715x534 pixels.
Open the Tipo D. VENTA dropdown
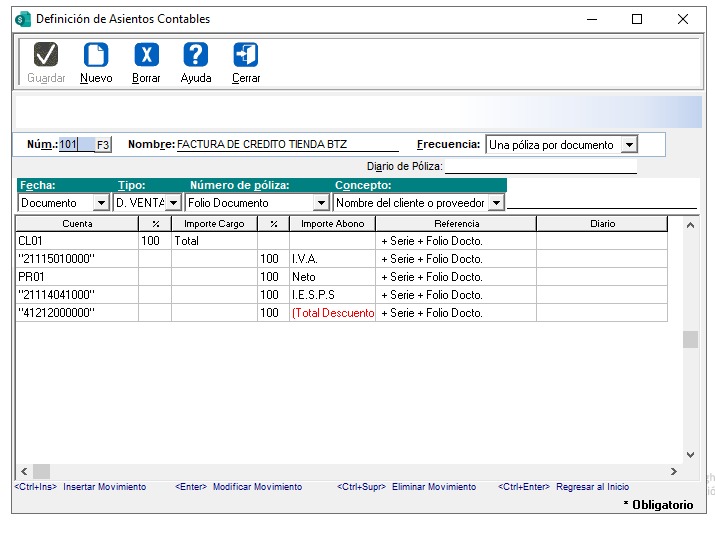pyautogui.click(x=173, y=203)
